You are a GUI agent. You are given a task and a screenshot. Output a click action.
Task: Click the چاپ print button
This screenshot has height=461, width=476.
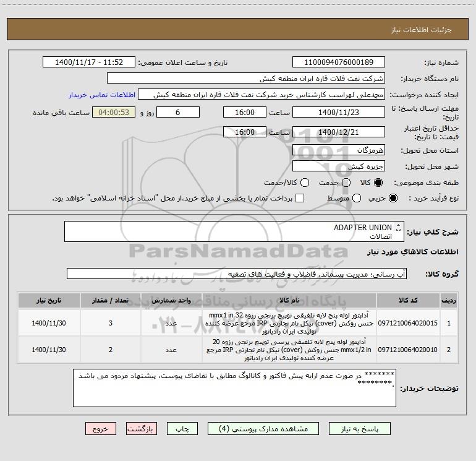182,428
